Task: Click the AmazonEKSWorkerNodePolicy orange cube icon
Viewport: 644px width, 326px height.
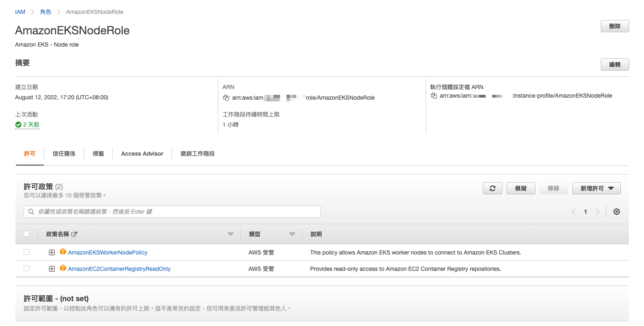Action: [63, 252]
